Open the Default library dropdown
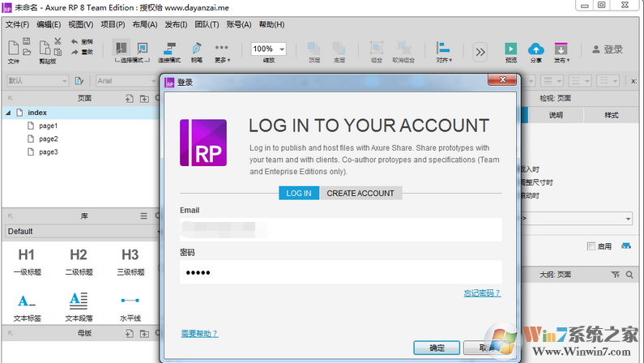Image resolution: width=644 pixels, height=363 pixels. [82, 231]
